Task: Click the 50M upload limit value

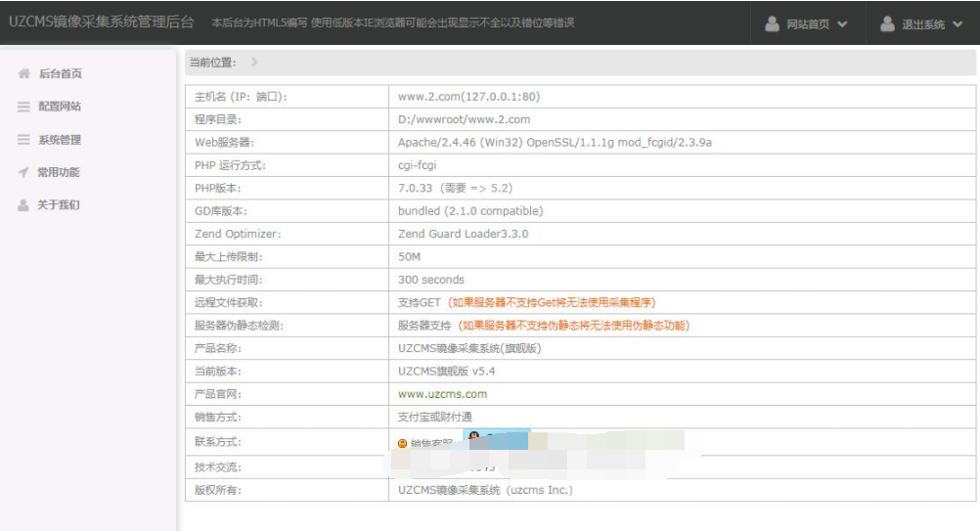Action: [410, 257]
